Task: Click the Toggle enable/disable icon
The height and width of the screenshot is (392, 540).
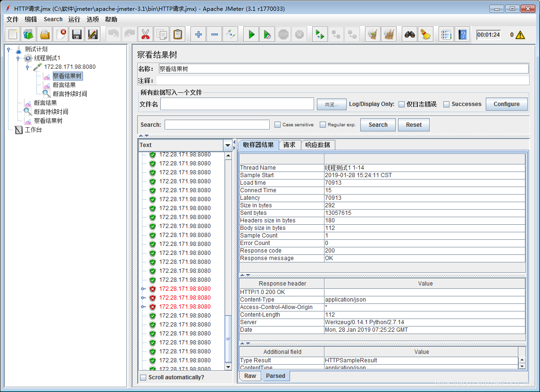Action: (231, 34)
